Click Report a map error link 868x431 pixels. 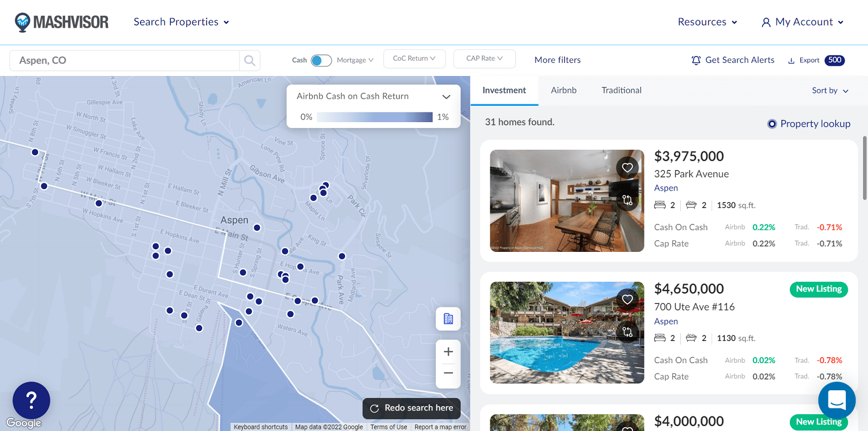[440, 427]
